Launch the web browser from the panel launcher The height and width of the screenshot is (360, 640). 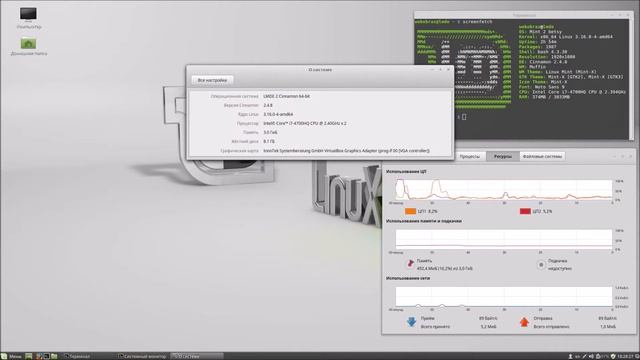(39, 356)
